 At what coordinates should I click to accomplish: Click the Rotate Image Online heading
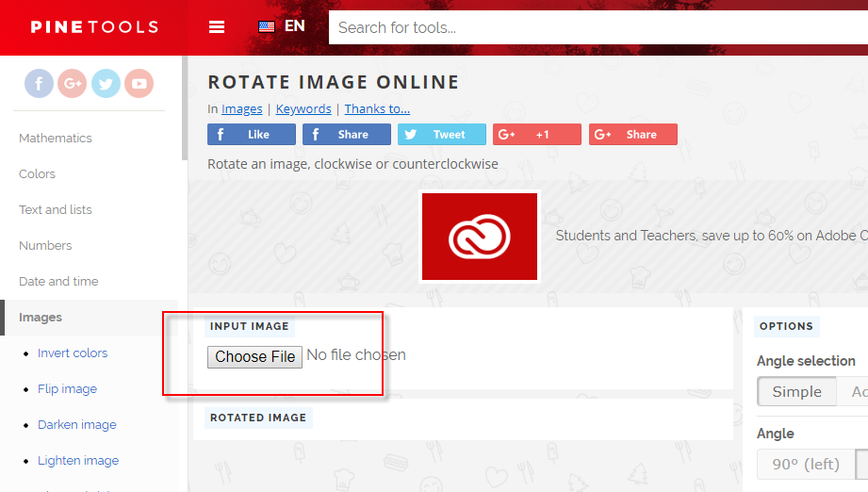pos(334,82)
